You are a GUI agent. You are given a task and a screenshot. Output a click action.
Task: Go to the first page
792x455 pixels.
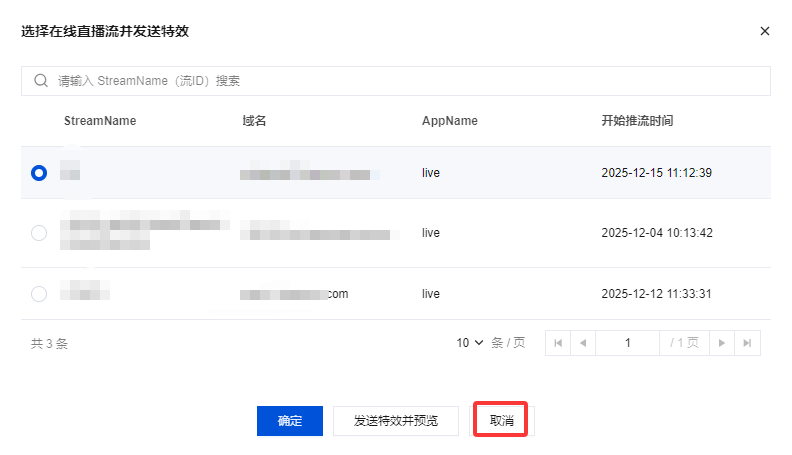[558, 343]
